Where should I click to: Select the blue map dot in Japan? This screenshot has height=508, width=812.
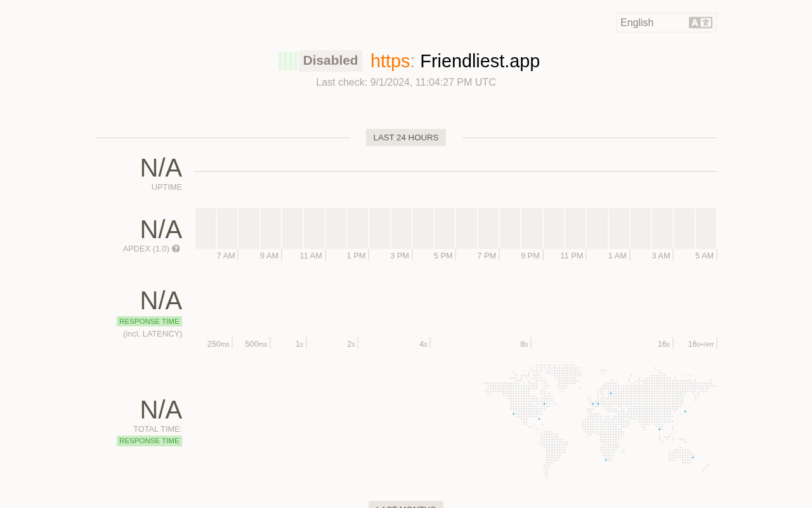click(x=685, y=411)
